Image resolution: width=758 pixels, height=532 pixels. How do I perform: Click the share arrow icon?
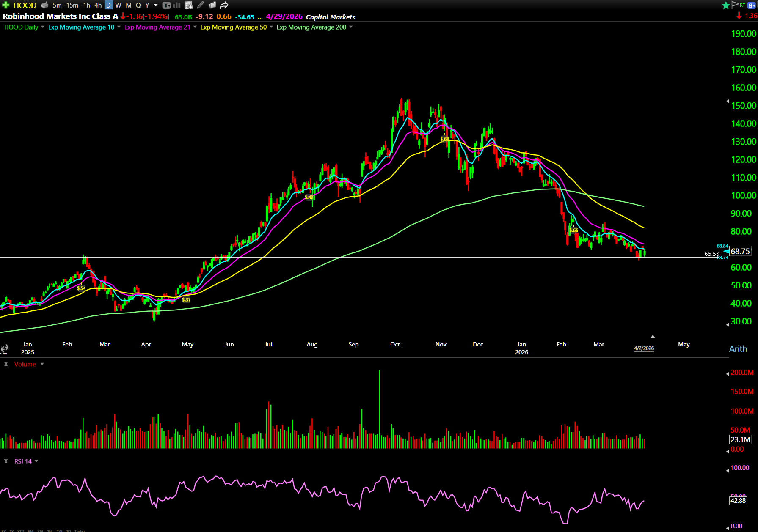tap(224, 5)
